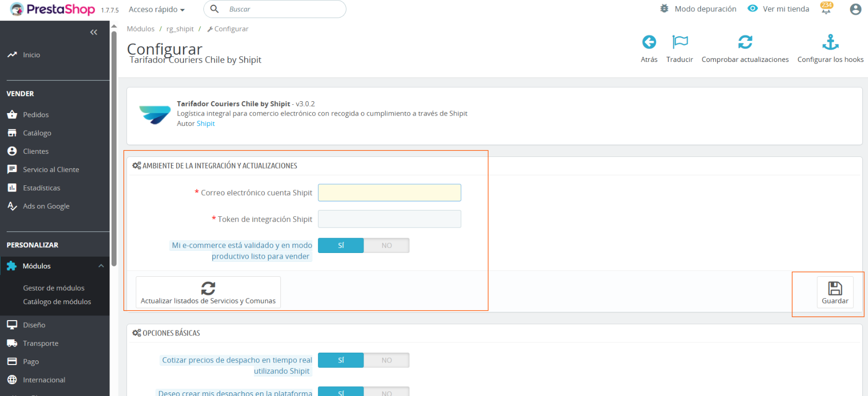Open Ver mi tienda link
868x396 pixels.
click(786, 9)
